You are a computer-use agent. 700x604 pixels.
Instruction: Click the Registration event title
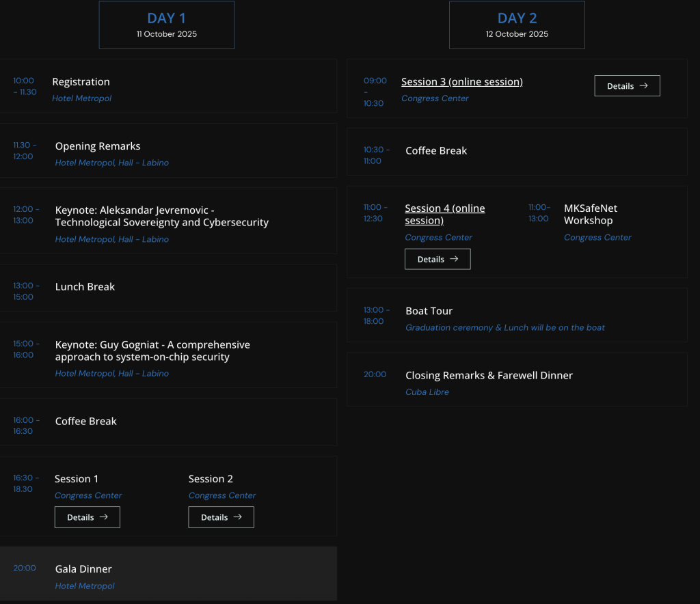coord(81,82)
